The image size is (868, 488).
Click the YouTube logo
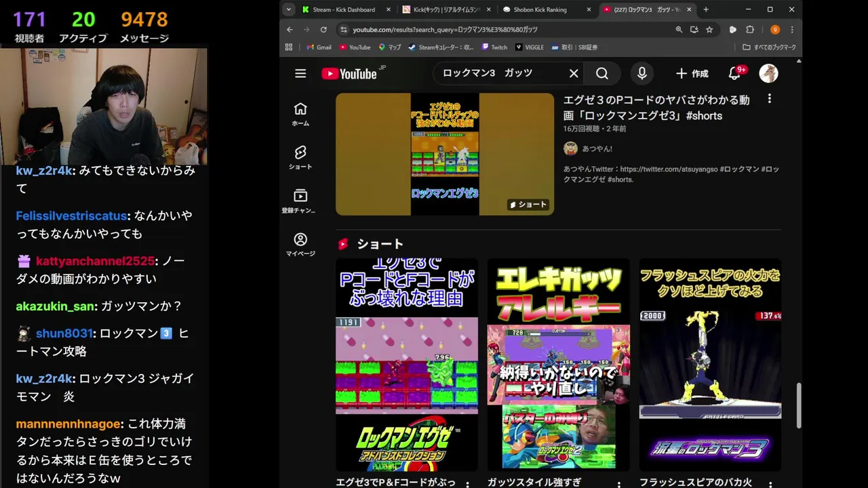[349, 74]
